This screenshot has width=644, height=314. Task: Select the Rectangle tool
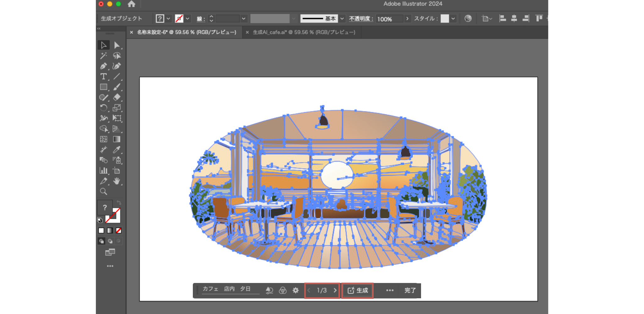point(104,87)
